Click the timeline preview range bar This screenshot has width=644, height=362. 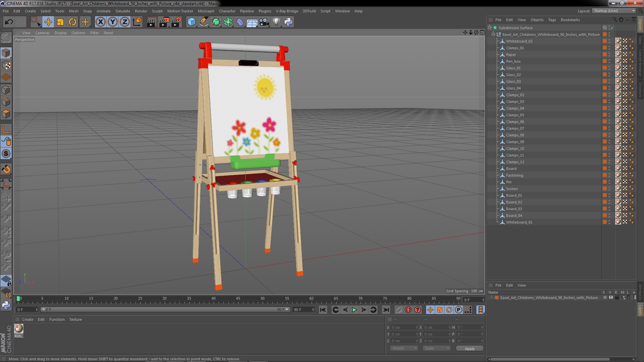point(165,309)
